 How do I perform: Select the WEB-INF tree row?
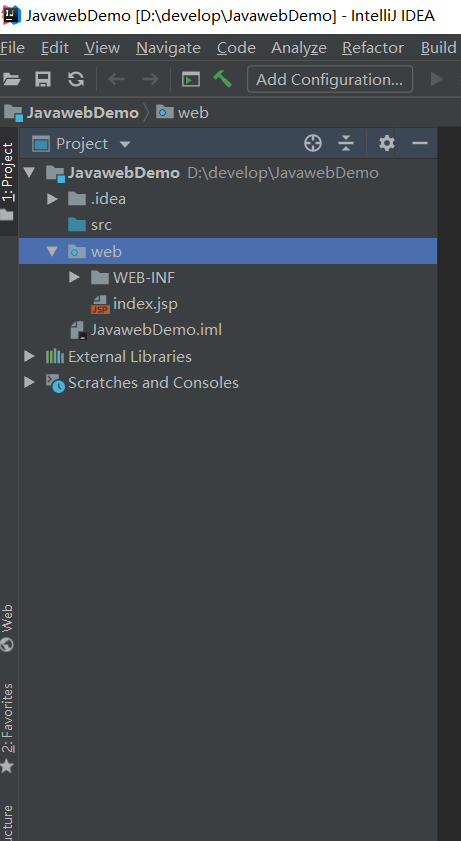tap(228, 277)
